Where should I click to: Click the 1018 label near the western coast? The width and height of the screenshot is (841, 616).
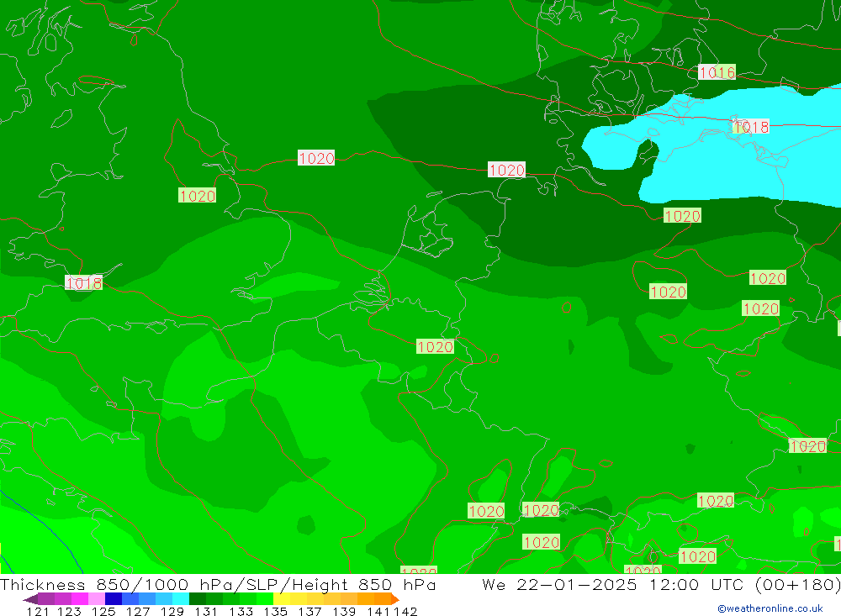[x=83, y=283]
